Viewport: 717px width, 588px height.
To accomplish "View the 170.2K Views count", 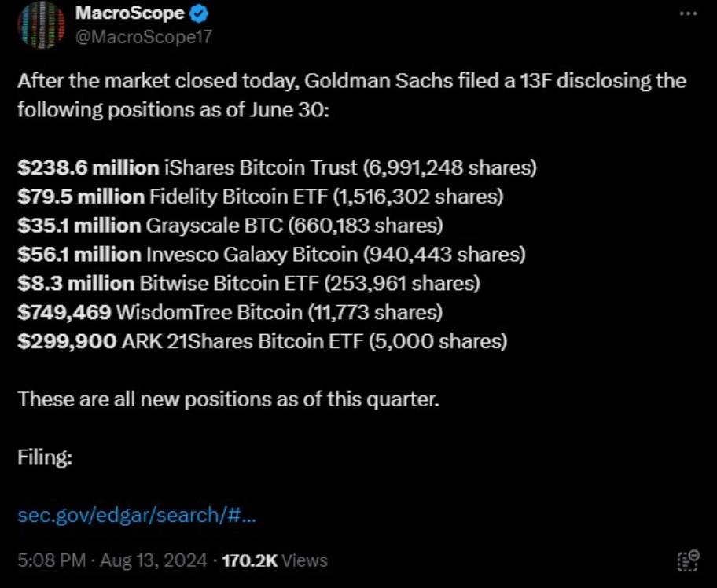I will [275, 560].
